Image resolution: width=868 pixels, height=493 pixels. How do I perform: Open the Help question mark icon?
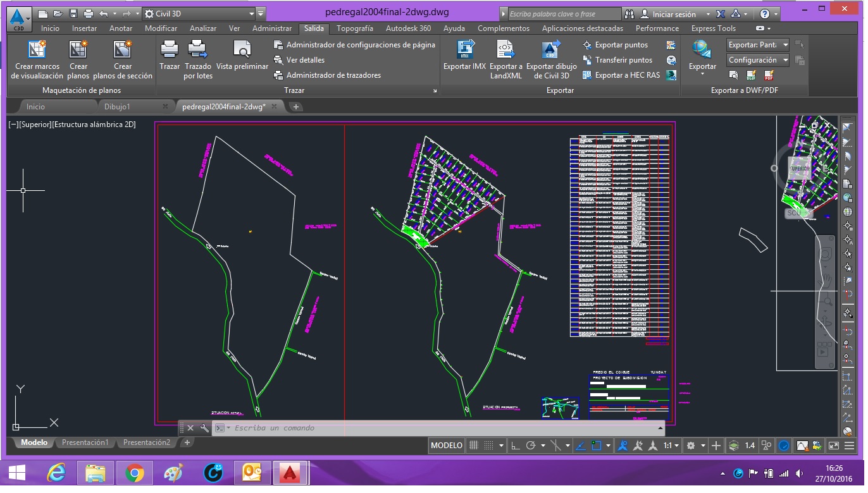(765, 14)
